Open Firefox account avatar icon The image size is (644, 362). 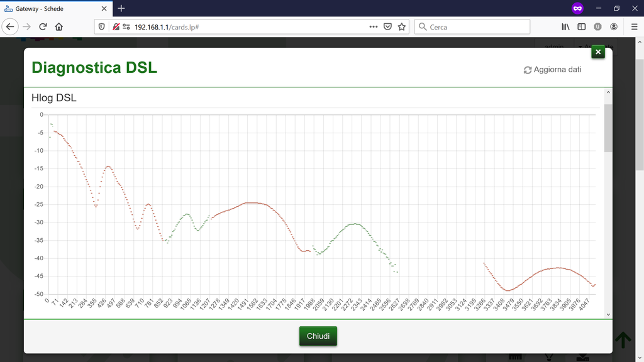point(614,26)
